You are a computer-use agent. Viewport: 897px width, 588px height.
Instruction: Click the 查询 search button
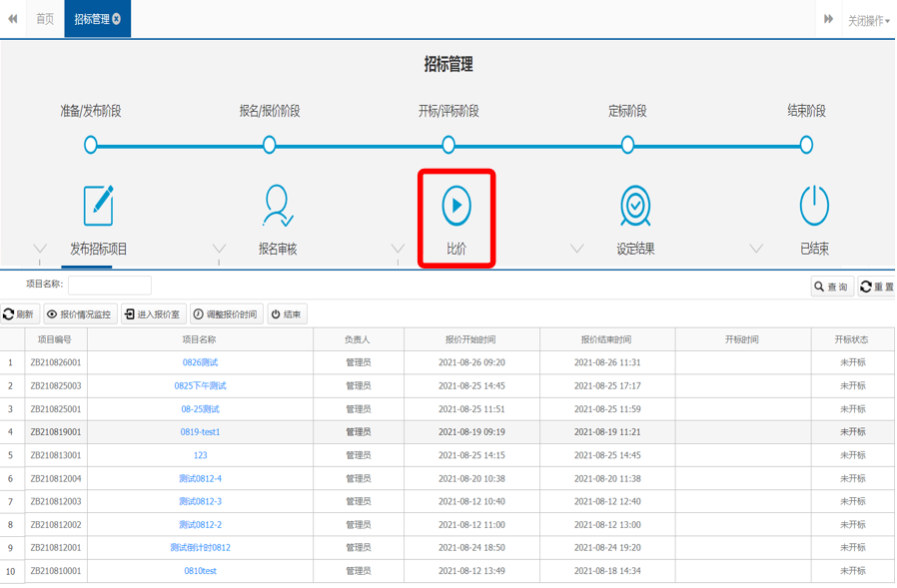pos(830,287)
